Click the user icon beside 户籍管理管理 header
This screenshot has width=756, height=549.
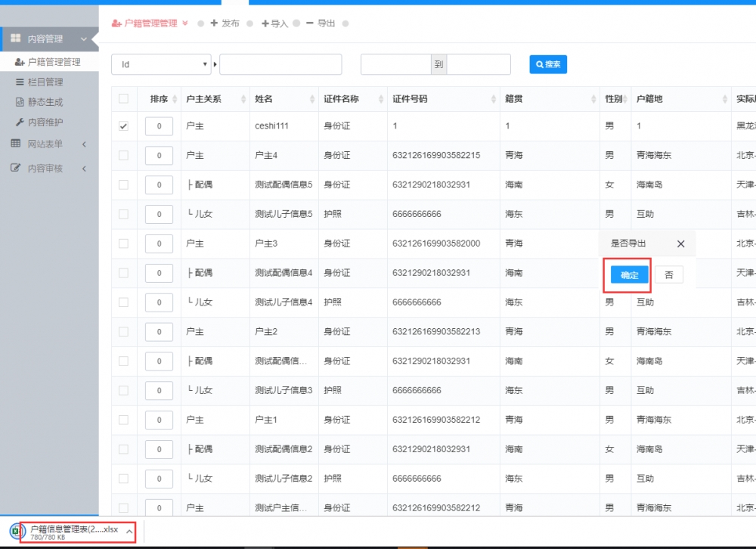[116, 23]
